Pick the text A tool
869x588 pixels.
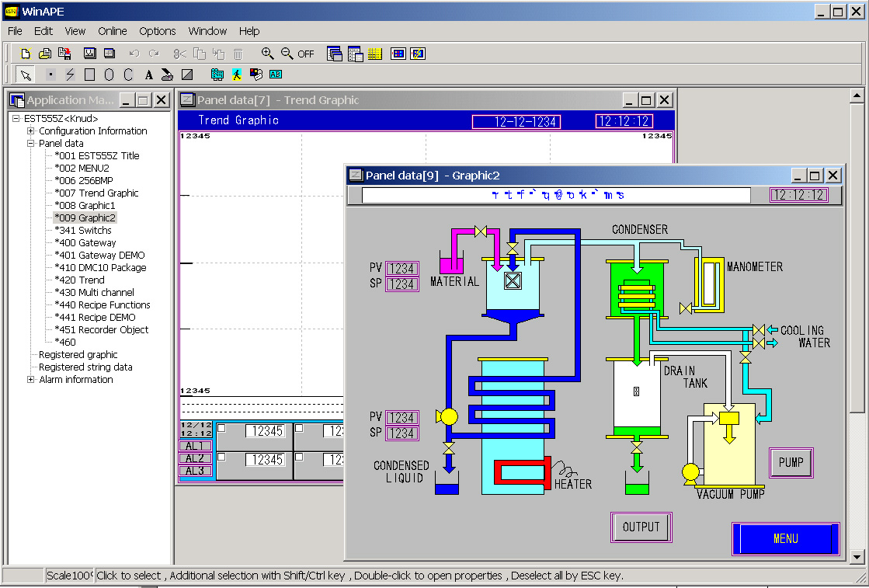click(x=148, y=75)
